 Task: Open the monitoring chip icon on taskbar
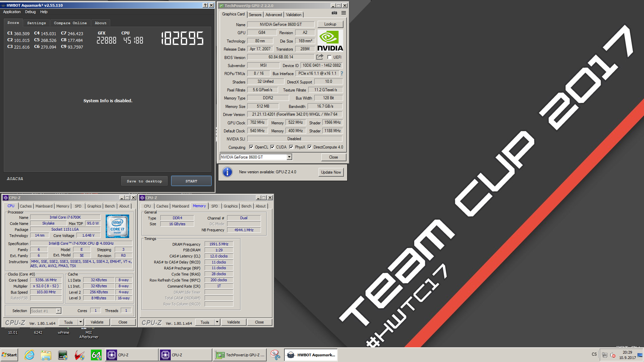coord(63,355)
